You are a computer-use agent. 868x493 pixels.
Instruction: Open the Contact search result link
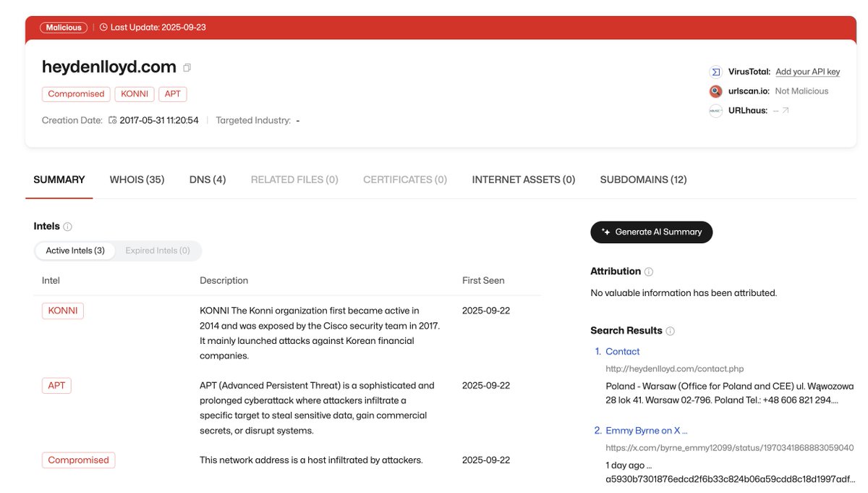tap(622, 352)
